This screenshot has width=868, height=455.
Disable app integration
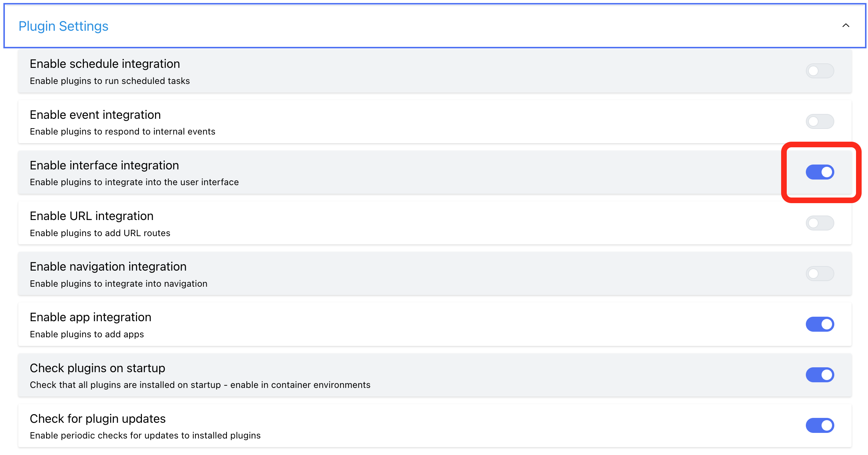820,324
